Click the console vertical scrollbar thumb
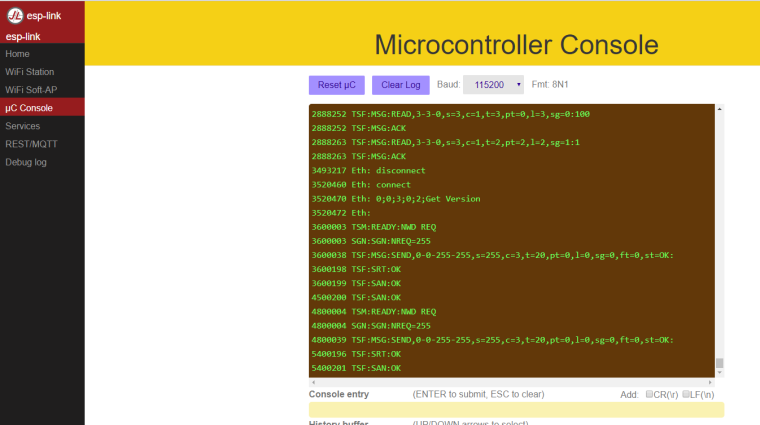Viewport: 760px width, 425px height. click(x=720, y=363)
